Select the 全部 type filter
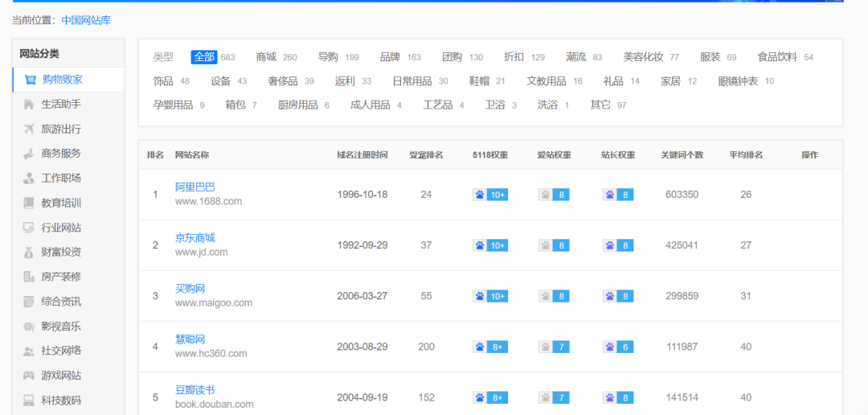This screenshot has height=415, width=868. pos(204,57)
